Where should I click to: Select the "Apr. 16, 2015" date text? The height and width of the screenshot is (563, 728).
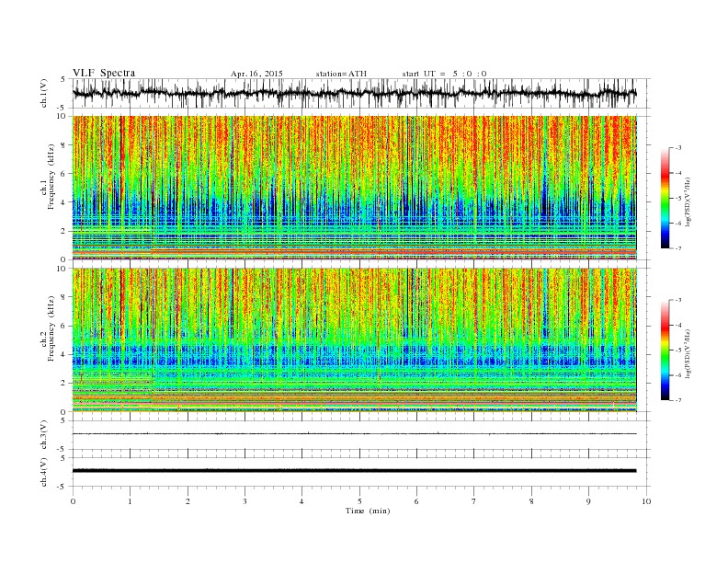(x=256, y=74)
